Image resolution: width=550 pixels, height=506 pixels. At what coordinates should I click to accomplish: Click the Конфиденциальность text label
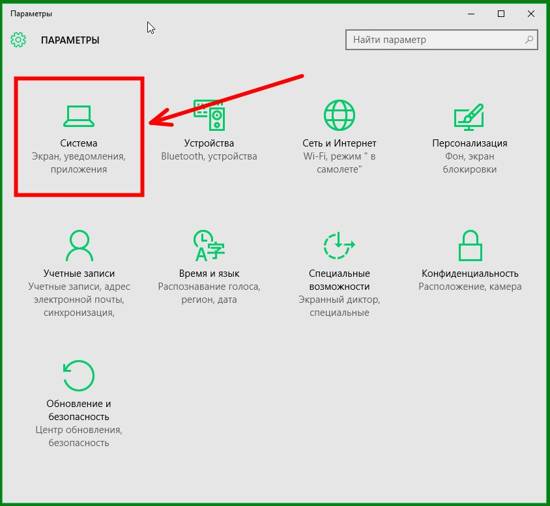(x=470, y=274)
